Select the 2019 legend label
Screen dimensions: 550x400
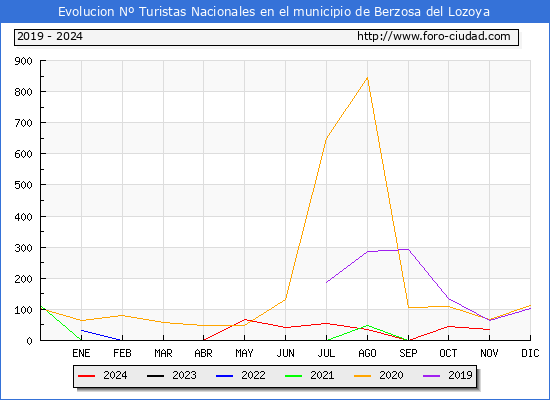pyautogui.click(x=460, y=375)
